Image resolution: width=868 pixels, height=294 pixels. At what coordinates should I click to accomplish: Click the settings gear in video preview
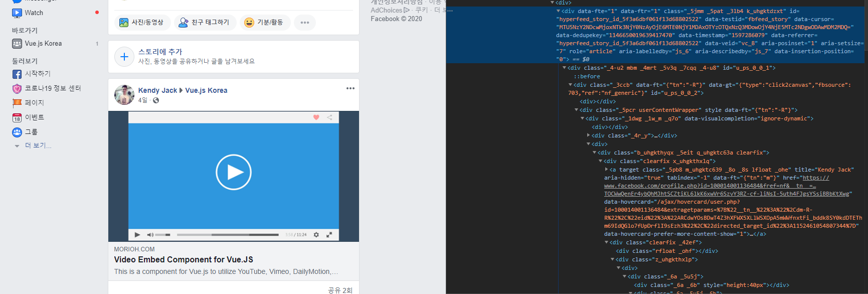point(316,235)
